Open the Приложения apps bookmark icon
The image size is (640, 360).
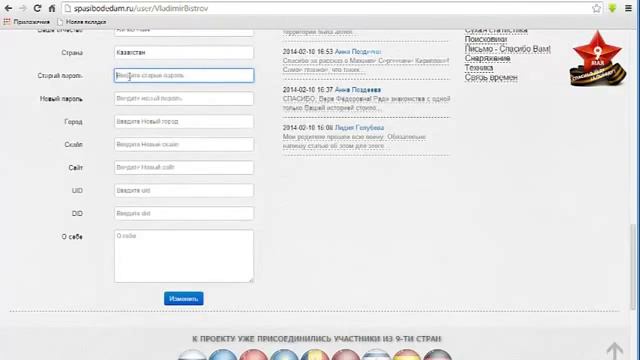click(x=7, y=22)
